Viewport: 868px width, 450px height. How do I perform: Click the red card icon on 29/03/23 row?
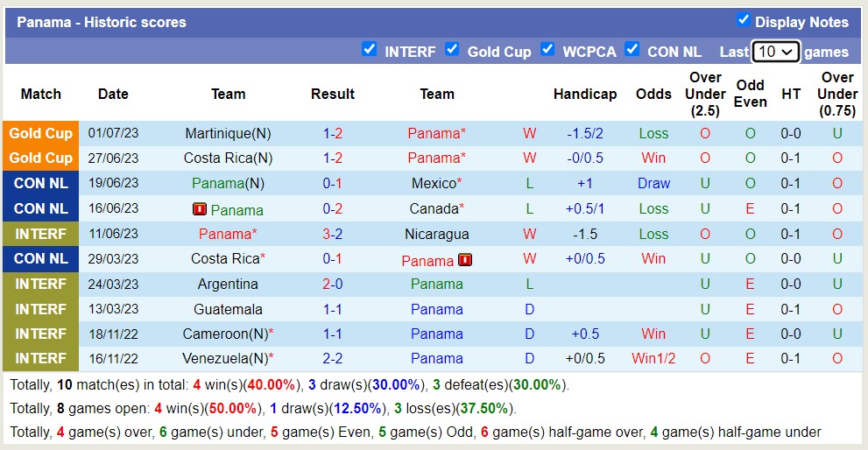pyautogui.click(x=464, y=260)
